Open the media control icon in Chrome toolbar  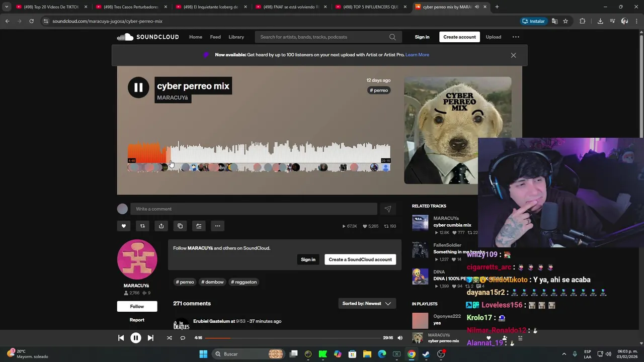[x=612, y=21]
